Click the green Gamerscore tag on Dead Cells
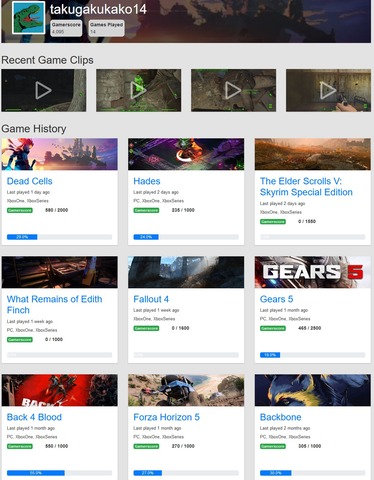The image size is (374, 480). (20, 210)
